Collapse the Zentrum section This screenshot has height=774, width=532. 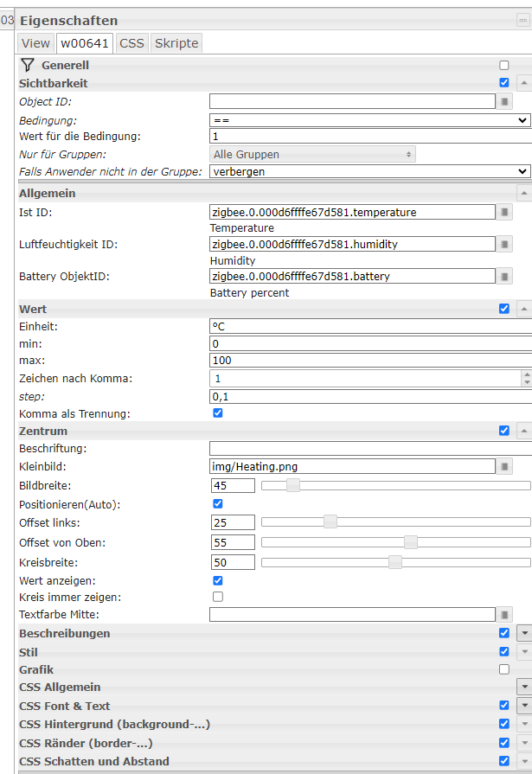point(524,431)
